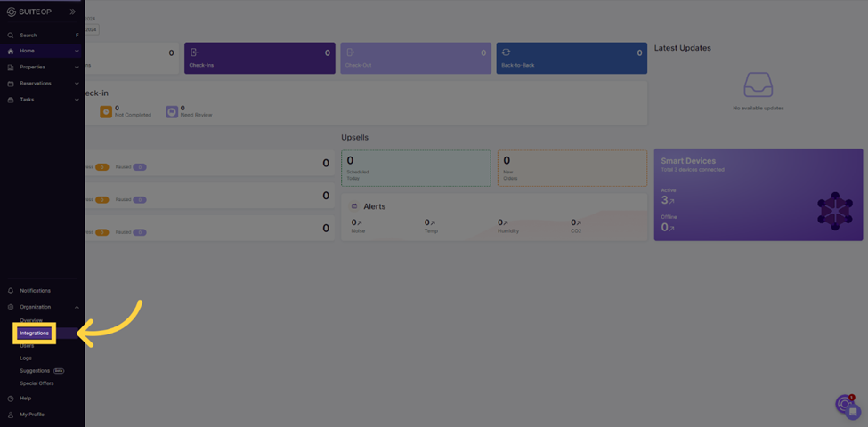Image resolution: width=868 pixels, height=427 pixels.
Task: Click the Help question mark icon
Action: click(11, 399)
